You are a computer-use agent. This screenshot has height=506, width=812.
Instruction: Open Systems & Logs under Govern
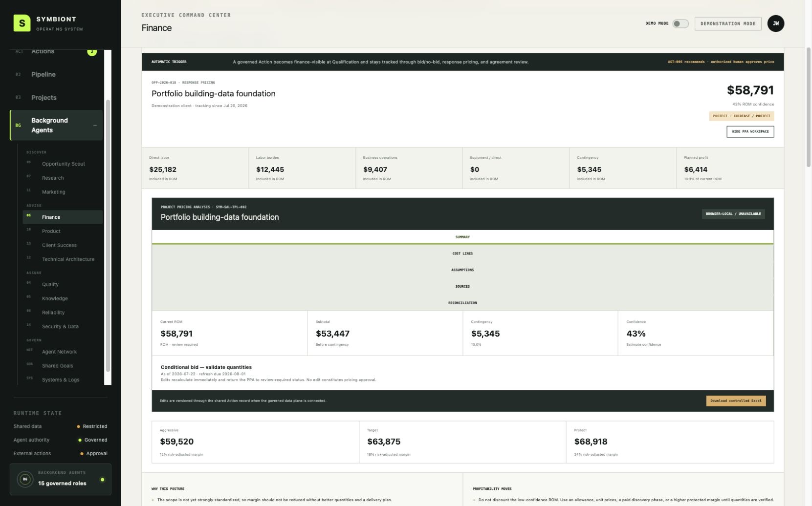[63, 380]
